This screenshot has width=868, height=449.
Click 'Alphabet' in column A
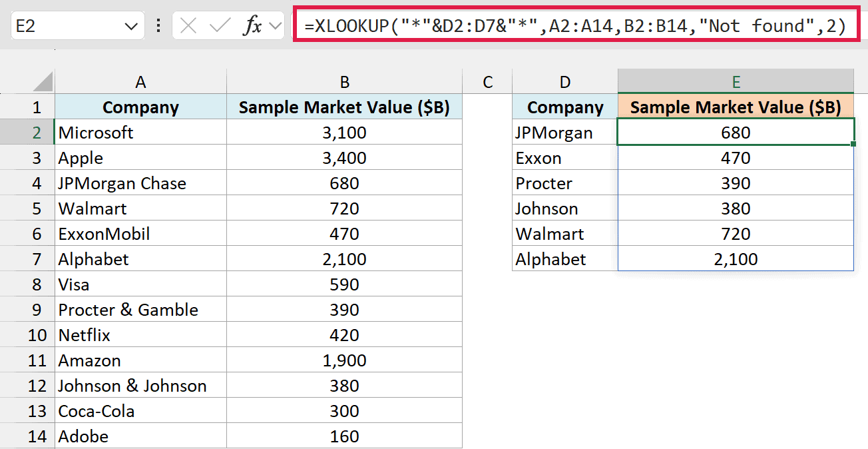(140, 259)
